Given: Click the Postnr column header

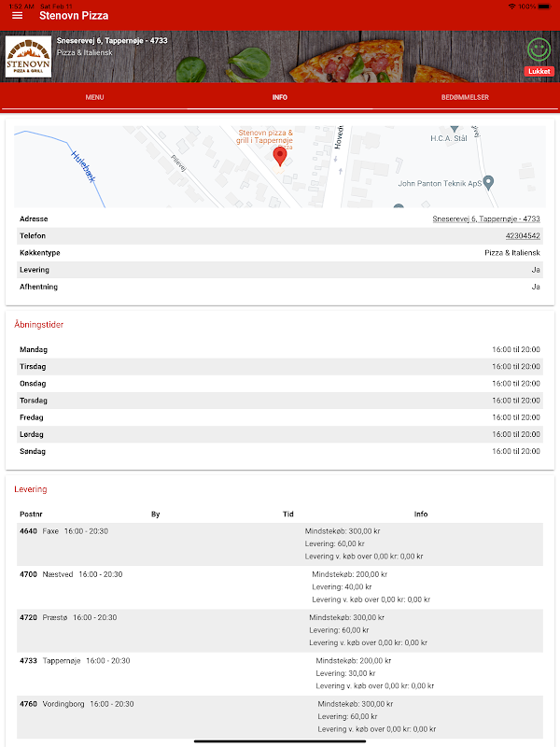Looking at the screenshot, I should tap(31, 514).
